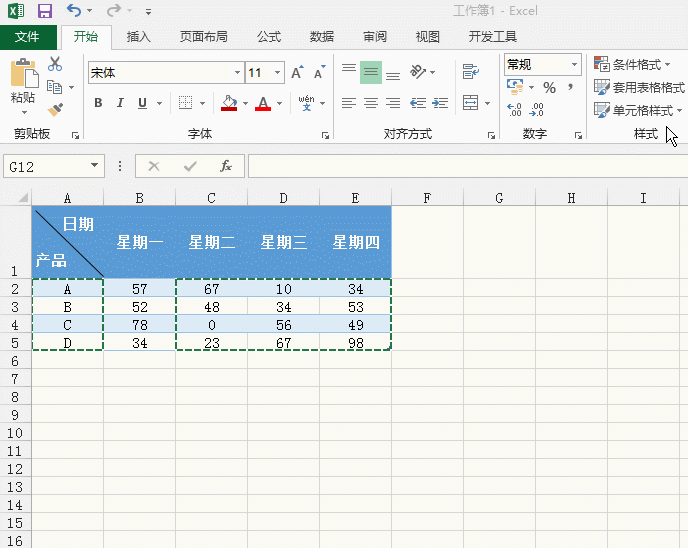Switch to the 公式 Formulas tab

[269, 36]
